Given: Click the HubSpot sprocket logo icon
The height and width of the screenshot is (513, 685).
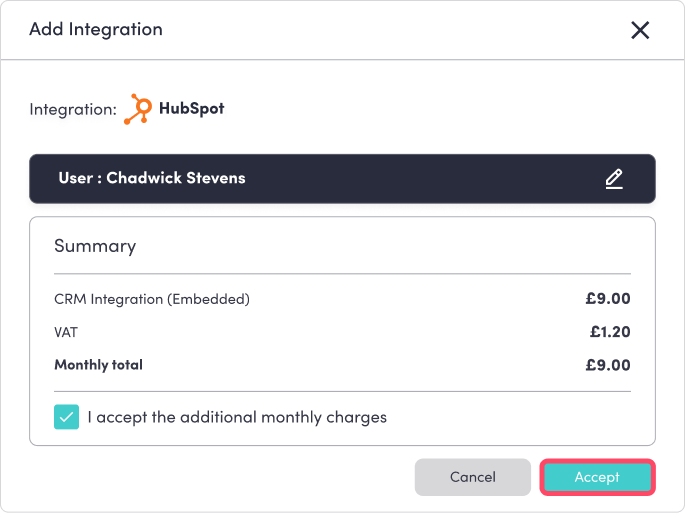Looking at the screenshot, I should [x=137, y=109].
